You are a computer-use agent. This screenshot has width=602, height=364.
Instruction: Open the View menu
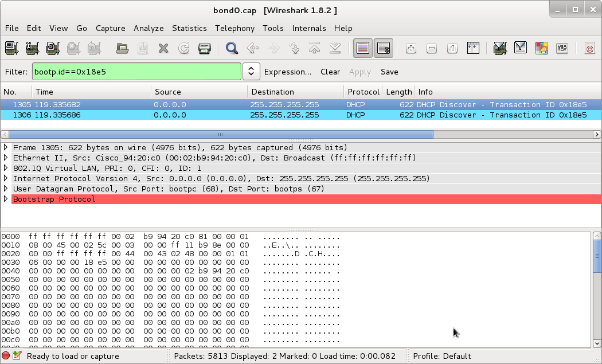(58, 28)
